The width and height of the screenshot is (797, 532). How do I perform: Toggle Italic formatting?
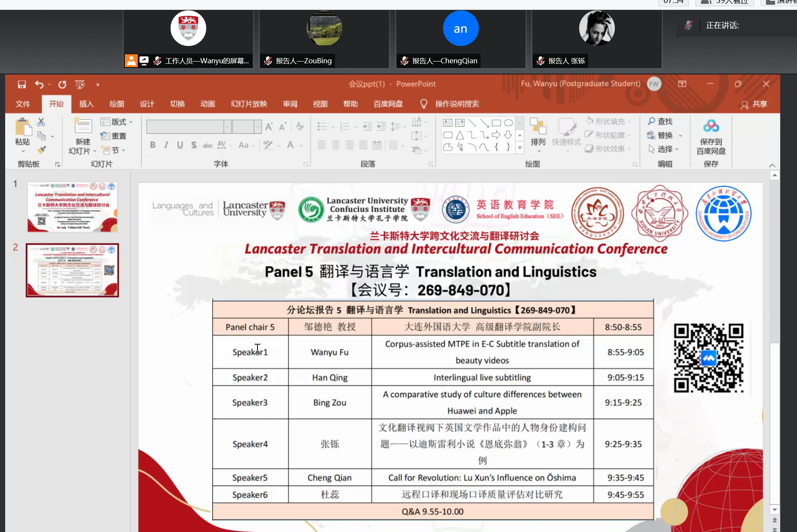click(x=166, y=145)
